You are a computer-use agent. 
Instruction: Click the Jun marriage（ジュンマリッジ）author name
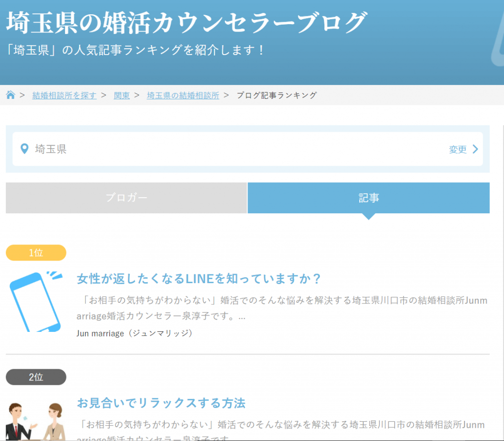[x=134, y=333]
